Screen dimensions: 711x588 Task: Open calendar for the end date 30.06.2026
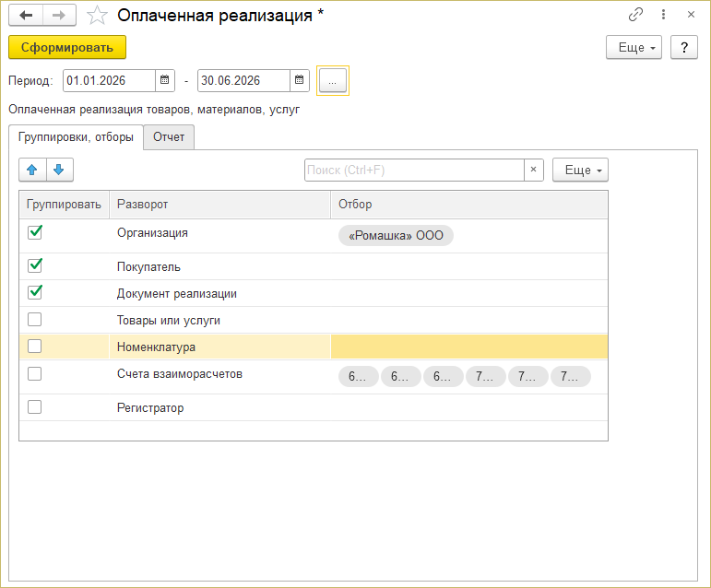[x=300, y=80]
